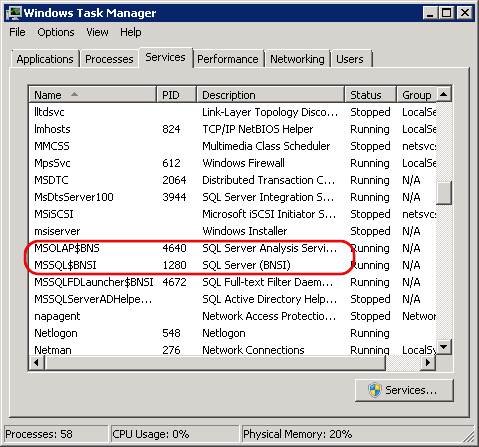The width and height of the screenshot is (479, 447).
Task: Switch to the Performance tab
Action: coord(228,59)
